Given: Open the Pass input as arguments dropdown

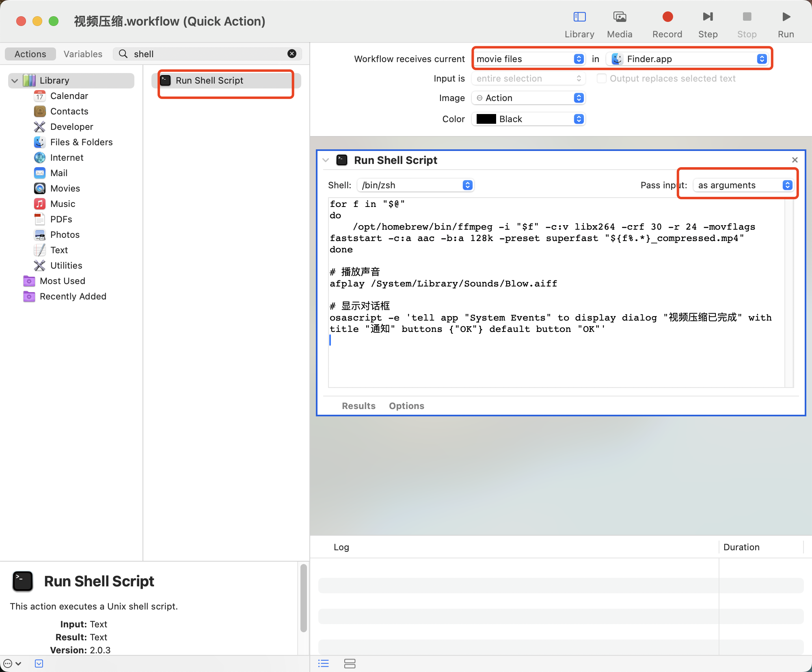Looking at the screenshot, I should 743,185.
